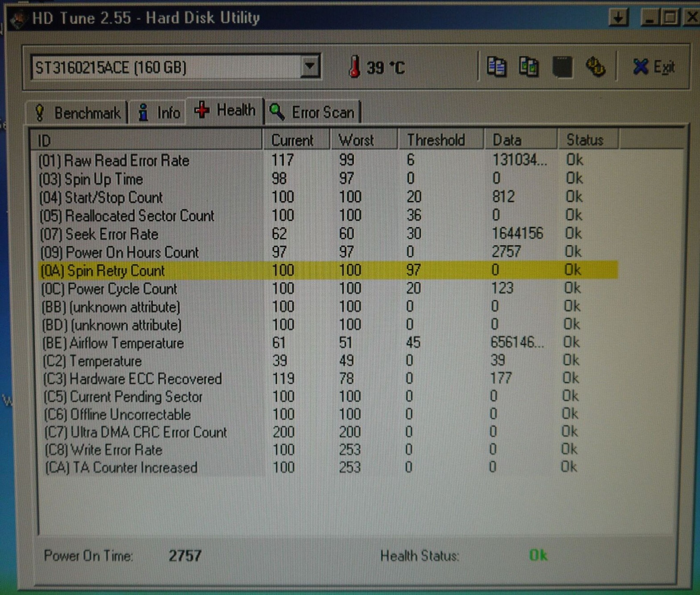Click the 39 °C temperature readout
700x595 pixels.
(x=386, y=68)
